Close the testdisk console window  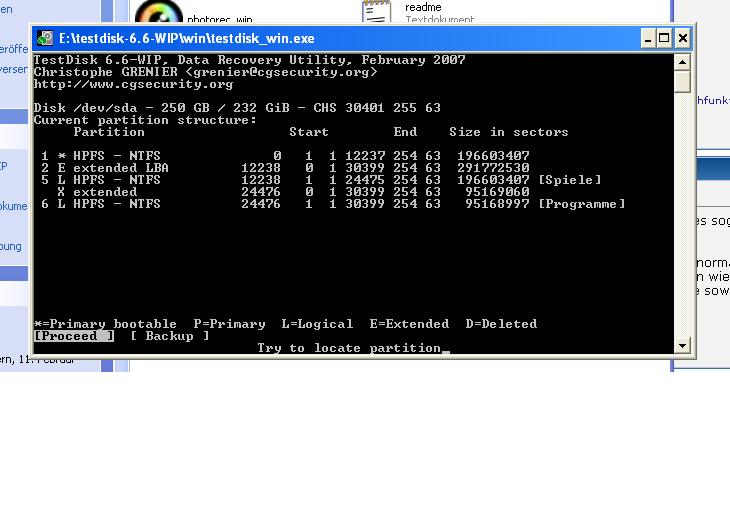pyautogui.click(x=683, y=38)
